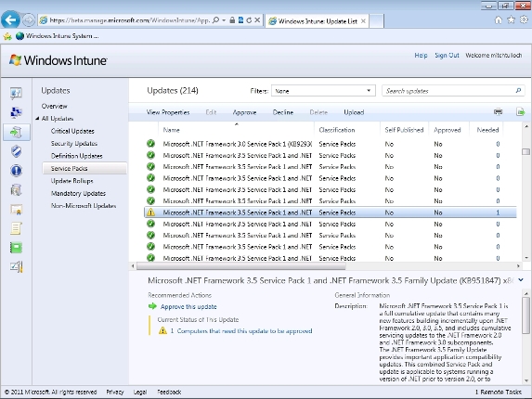
Task: Sort by the Needed column header
Action: [487, 130]
